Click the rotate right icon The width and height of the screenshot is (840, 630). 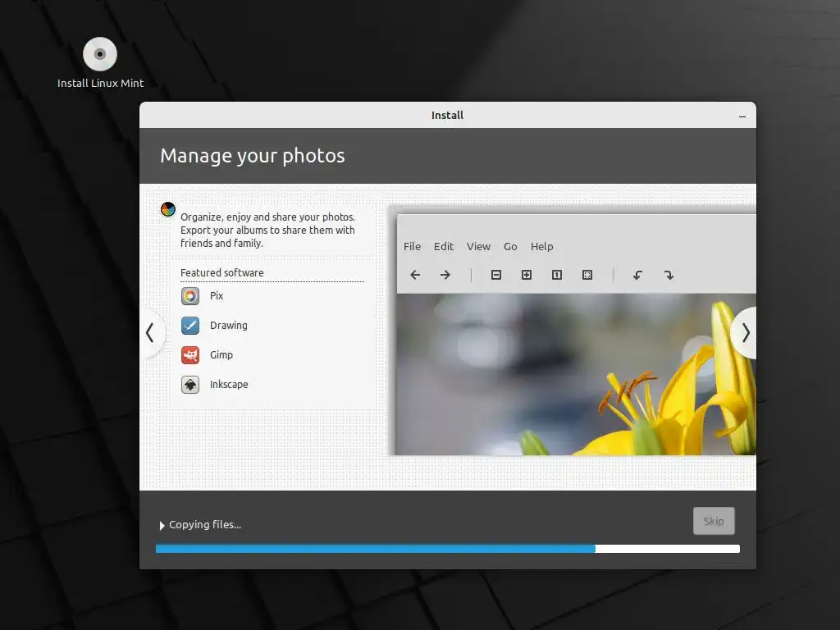669,275
